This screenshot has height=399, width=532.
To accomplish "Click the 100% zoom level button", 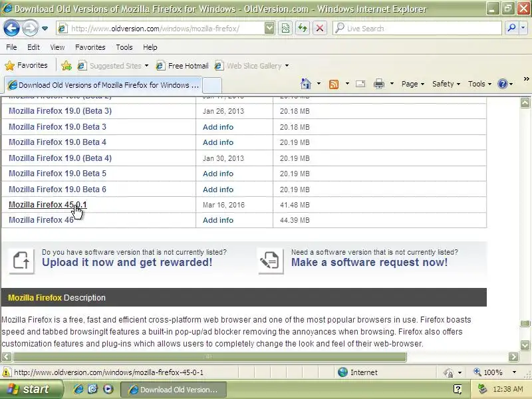I will [x=488, y=372].
